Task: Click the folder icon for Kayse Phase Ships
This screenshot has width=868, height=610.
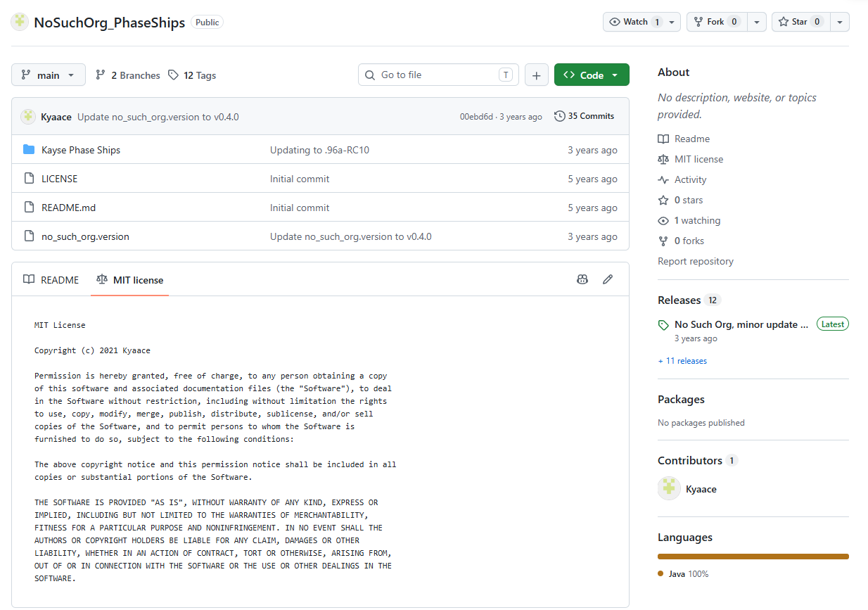Action: click(29, 150)
